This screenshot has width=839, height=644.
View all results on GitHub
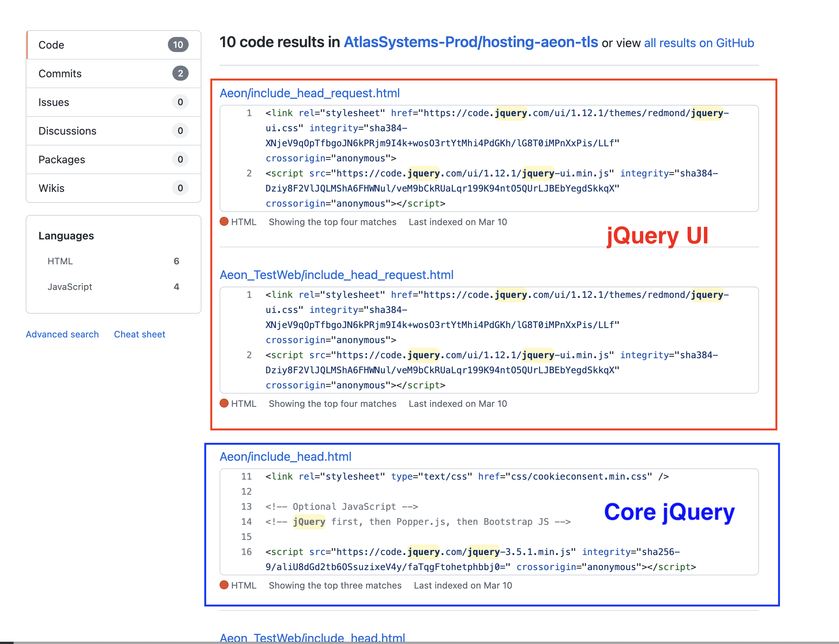pyautogui.click(x=699, y=43)
